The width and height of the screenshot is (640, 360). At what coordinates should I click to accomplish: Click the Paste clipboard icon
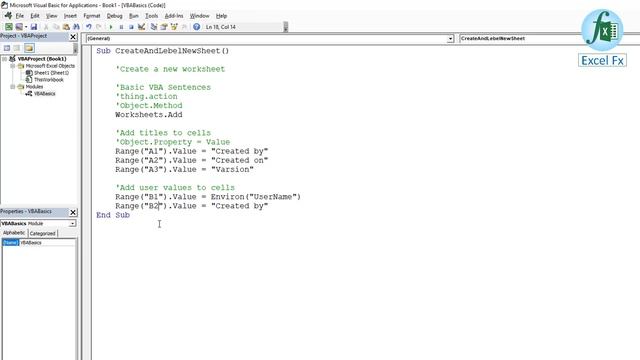point(66,27)
